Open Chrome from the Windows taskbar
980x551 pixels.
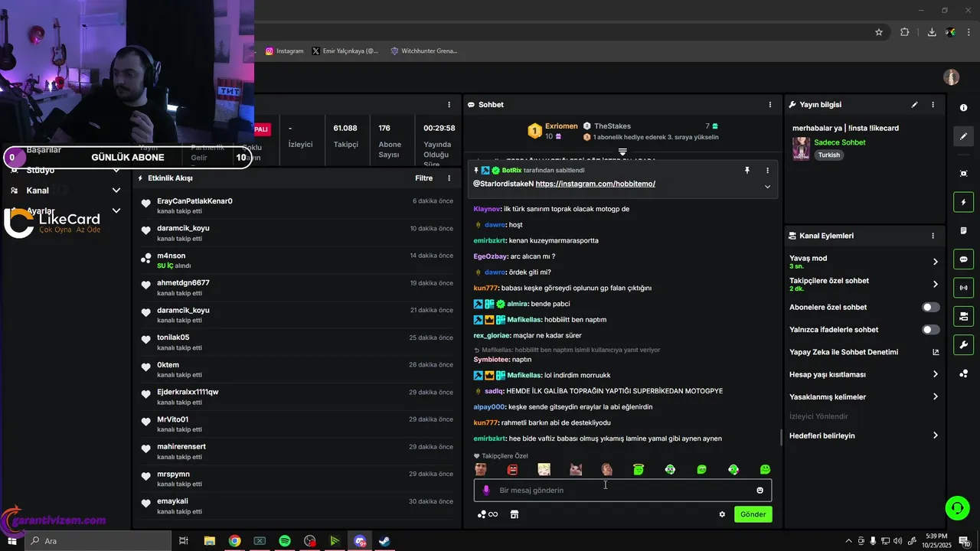coord(234,541)
